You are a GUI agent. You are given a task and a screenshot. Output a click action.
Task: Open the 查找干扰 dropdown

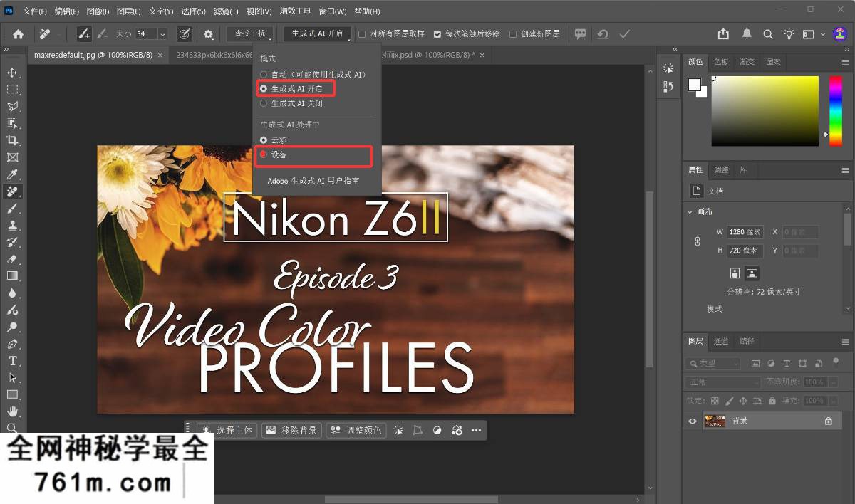pos(249,33)
